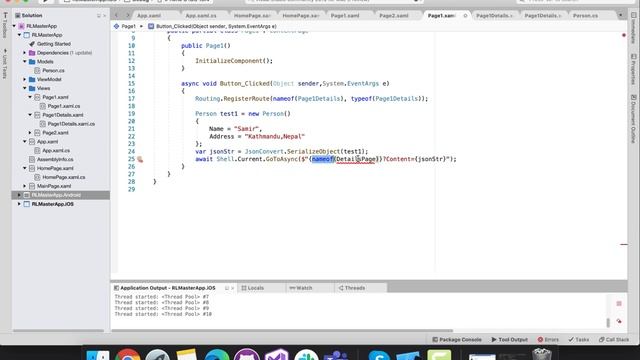Image resolution: width=640 pixels, height=360 pixels.
Task: Open Chrome from the Dock
Action: (127, 354)
